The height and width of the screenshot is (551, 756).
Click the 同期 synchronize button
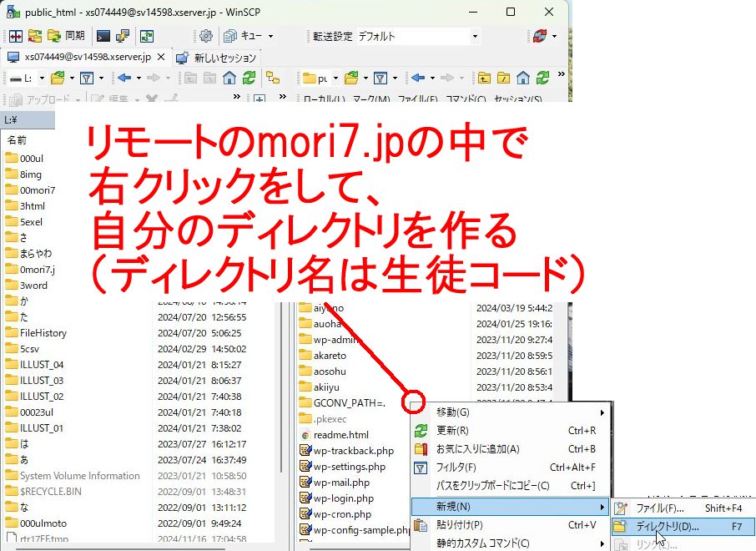pyautogui.click(x=67, y=36)
